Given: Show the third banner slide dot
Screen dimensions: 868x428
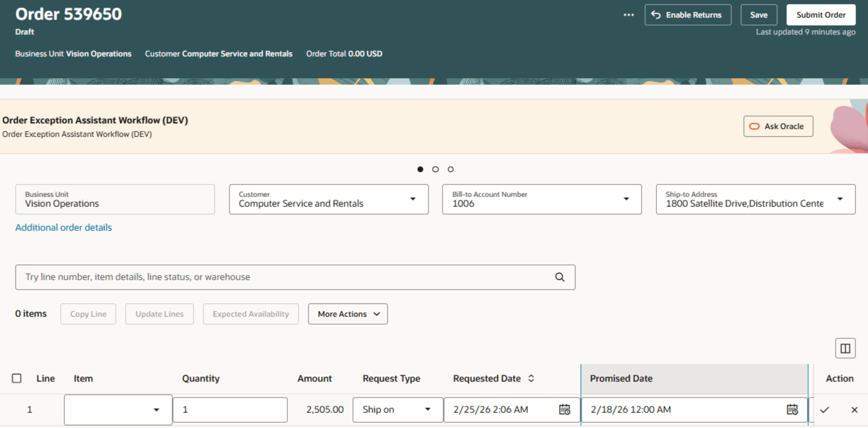Looking at the screenshot, I should pyautogui.click(x=451, y=169).
